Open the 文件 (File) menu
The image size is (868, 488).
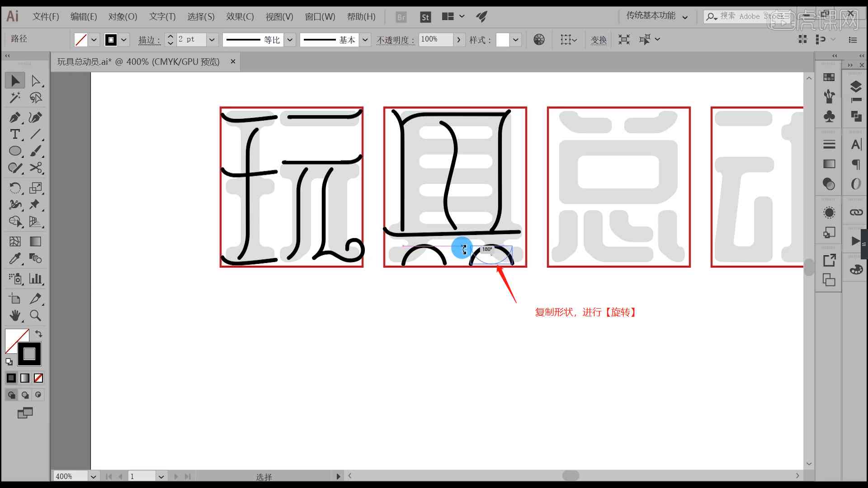pyautogui.click(x=45, y=16)
